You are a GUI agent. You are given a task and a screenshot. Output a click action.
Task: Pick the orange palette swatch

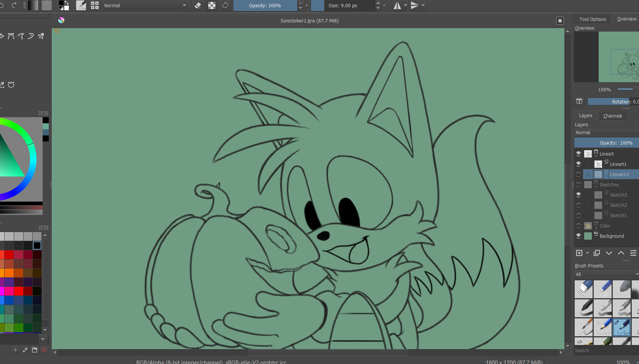[x=9, y=273]
